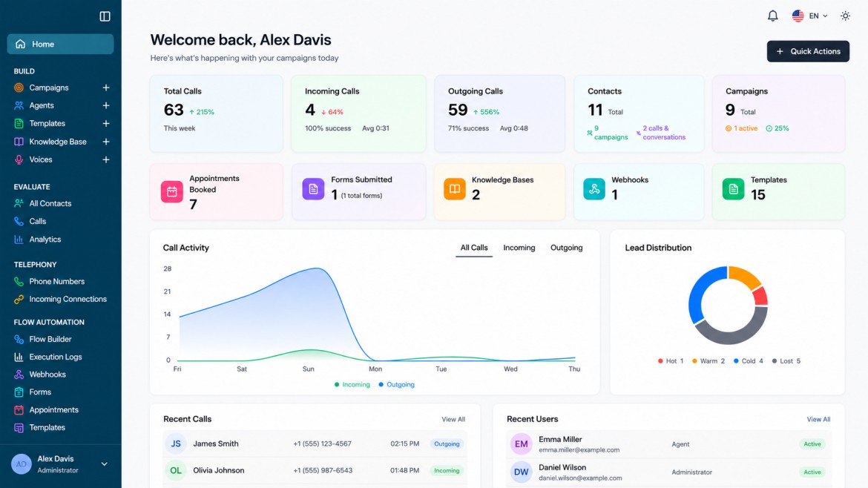Viewport: 868px width, 488px height.
Task: Click the Voices microphone icon
Action: tap(19, 159)
